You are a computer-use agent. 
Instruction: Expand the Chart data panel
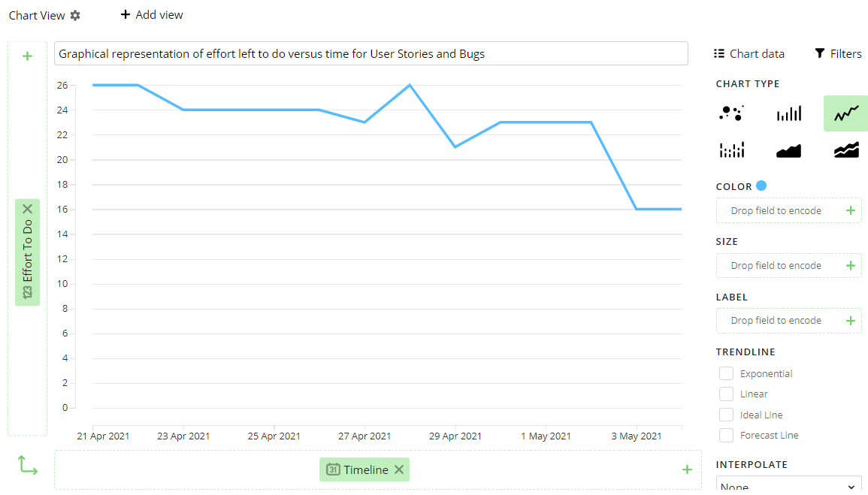749,53
